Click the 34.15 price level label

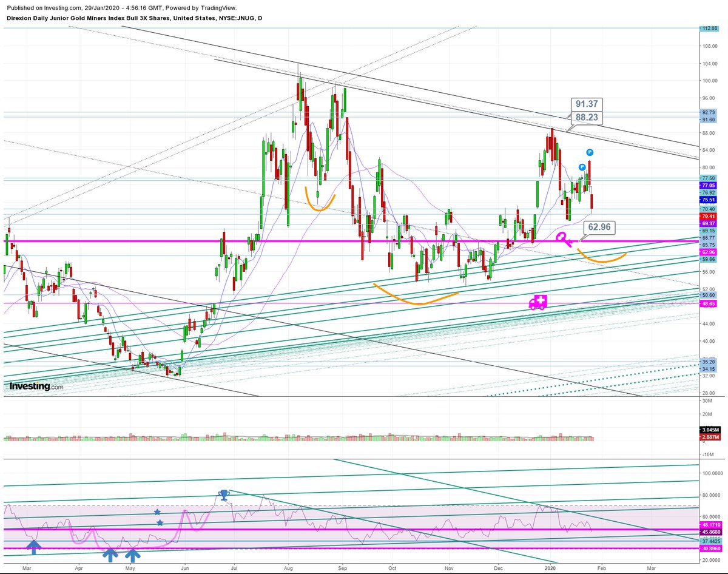709,369
